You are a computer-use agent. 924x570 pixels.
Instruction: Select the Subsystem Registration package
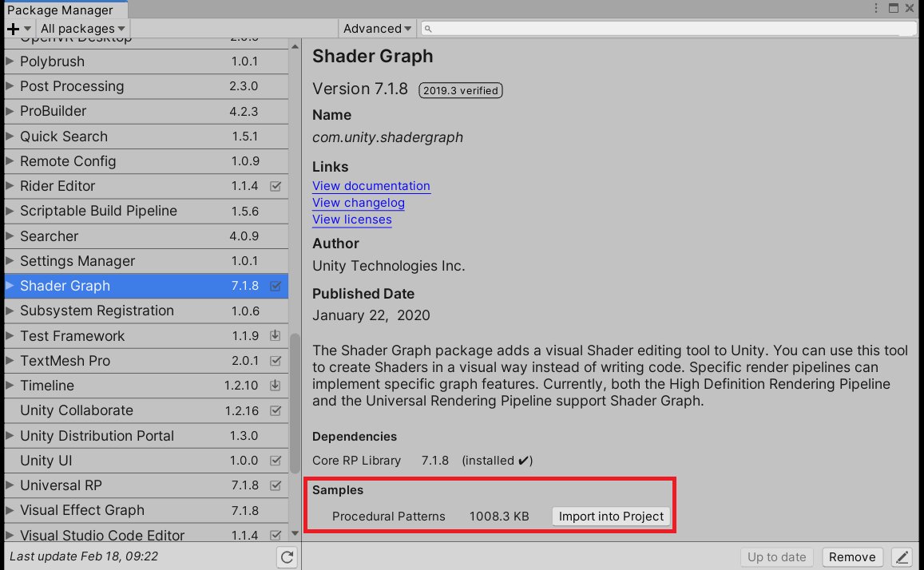point(146,311)
